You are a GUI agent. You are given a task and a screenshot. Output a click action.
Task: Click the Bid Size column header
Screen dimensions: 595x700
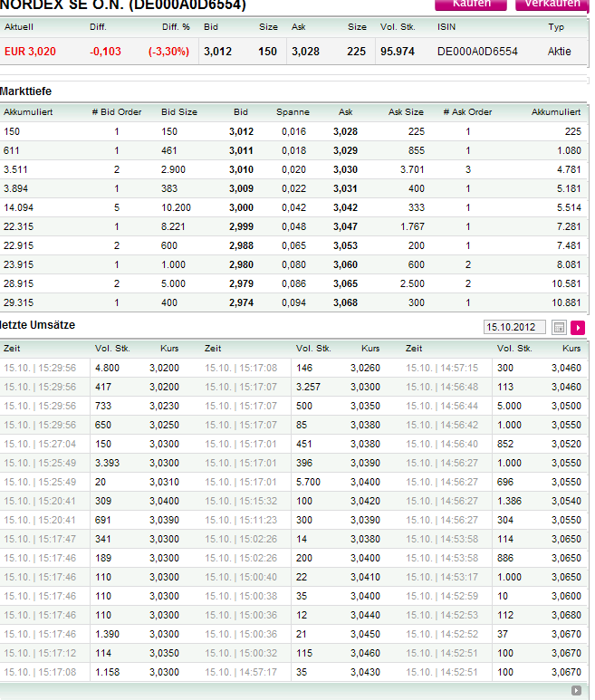click(x=179, y=112)
